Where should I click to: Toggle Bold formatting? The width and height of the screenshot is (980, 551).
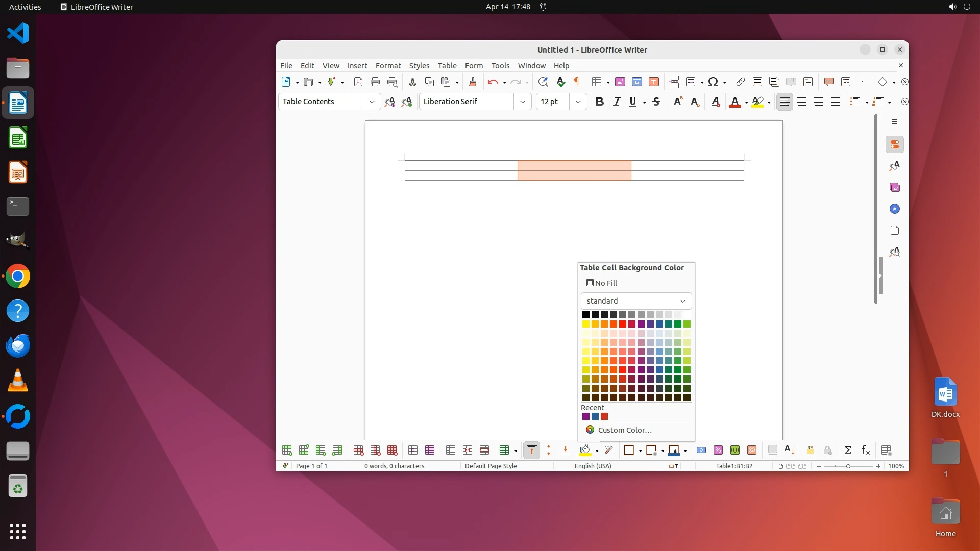click(599, 102)
